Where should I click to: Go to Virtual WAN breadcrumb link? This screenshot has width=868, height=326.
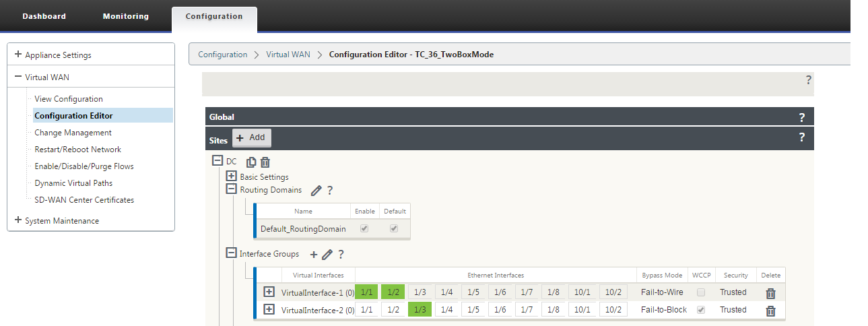[288, 55]
